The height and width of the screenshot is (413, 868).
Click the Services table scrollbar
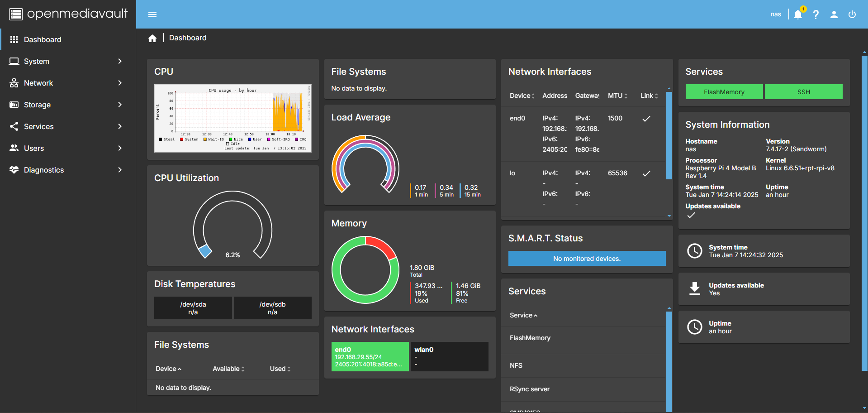pos(669,361)
